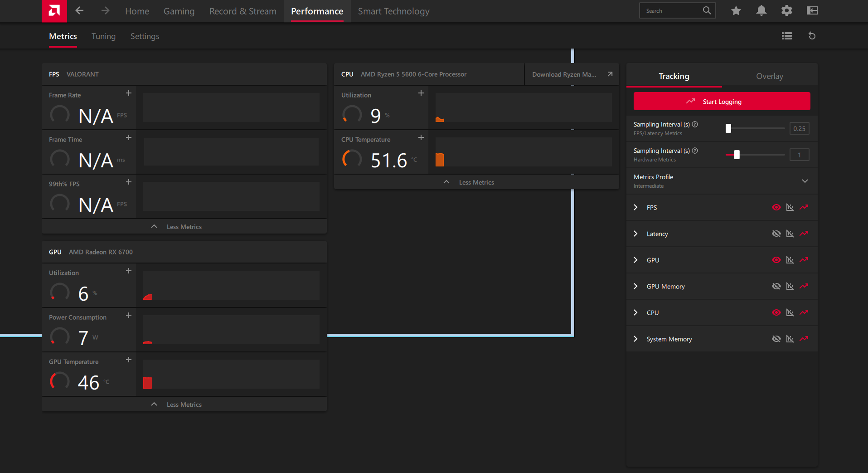Open settings gear icon
Viewport: 868px width, 473px height.
tap(786, 10)
